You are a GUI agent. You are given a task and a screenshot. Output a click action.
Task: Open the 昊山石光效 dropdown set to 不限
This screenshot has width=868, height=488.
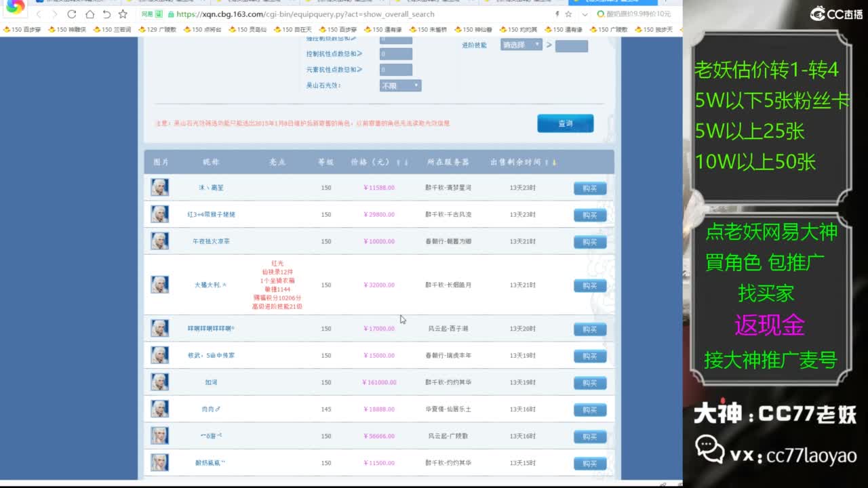[x=400, y=85]
